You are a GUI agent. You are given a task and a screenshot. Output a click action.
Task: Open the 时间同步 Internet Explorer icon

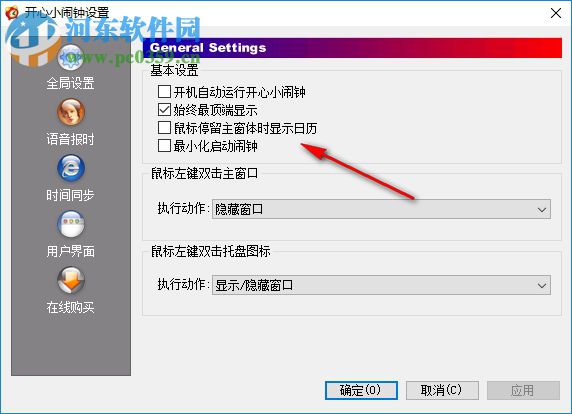[71, 168]
